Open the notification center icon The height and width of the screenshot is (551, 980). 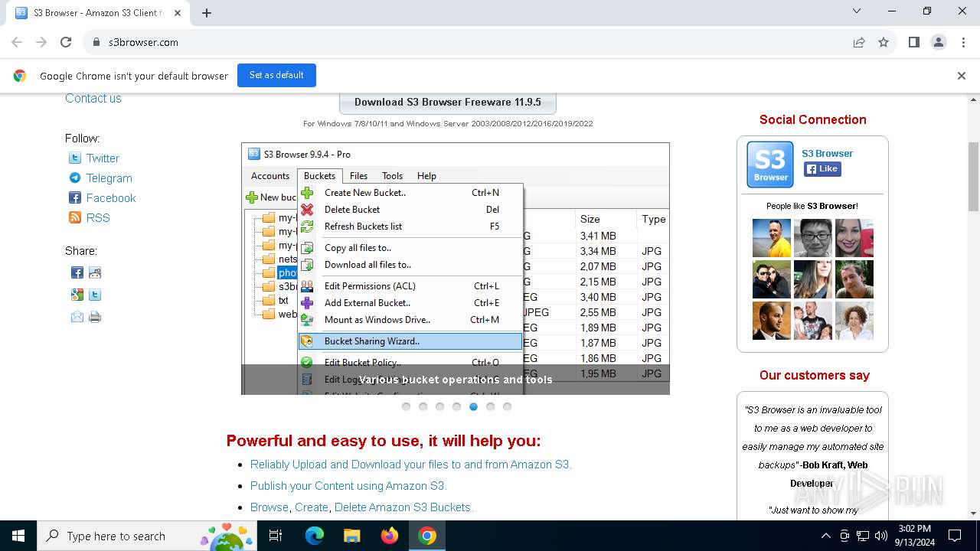pyautogui.click(x=955, y=536)
